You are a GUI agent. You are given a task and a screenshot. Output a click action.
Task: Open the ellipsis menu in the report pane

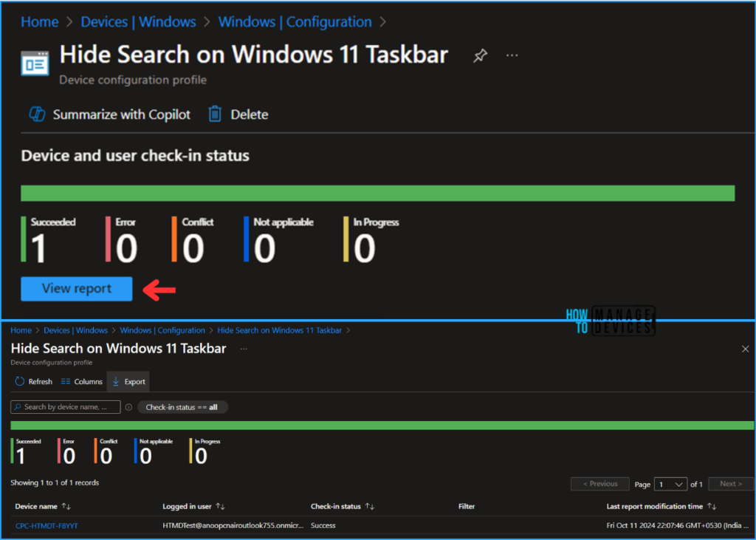tap(244, 349)
